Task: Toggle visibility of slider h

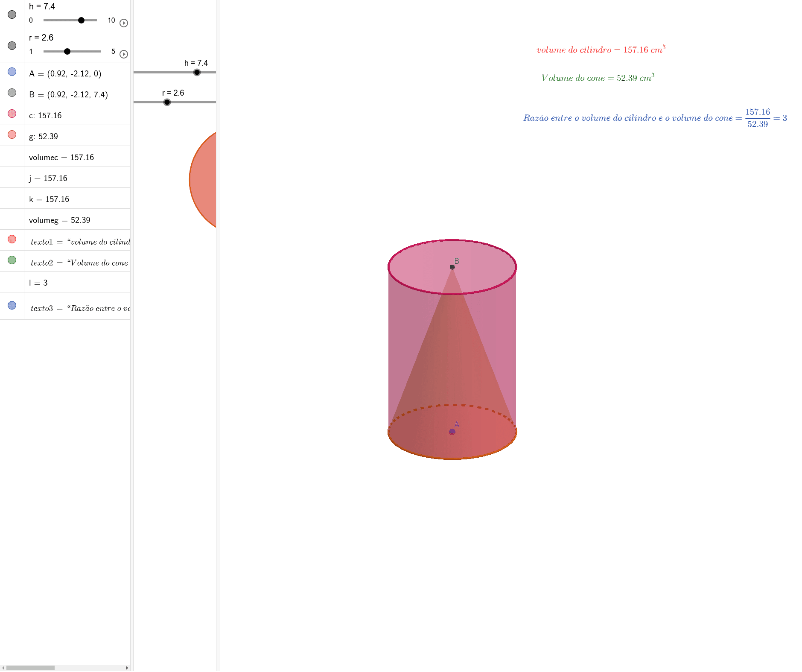Action: click(x=12, y=15)
